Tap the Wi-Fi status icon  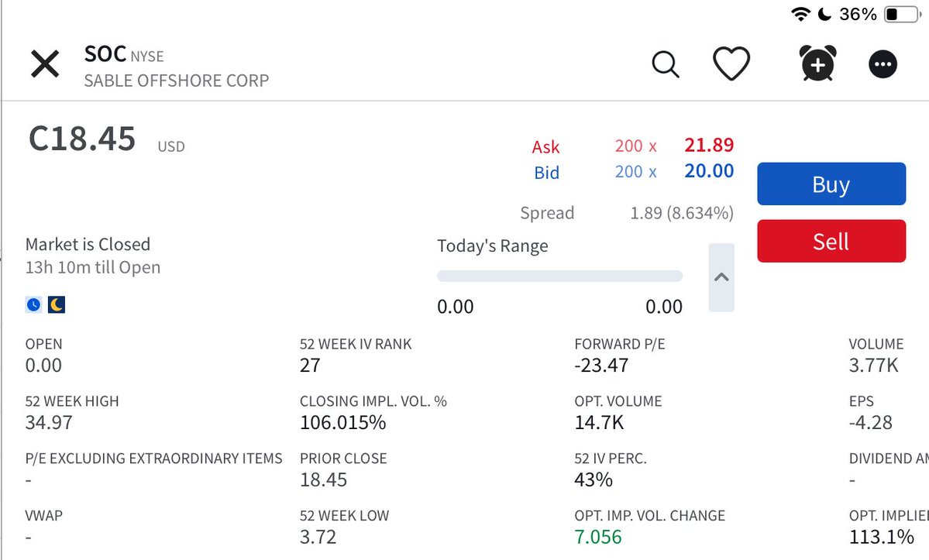click(x=800, y=14)
